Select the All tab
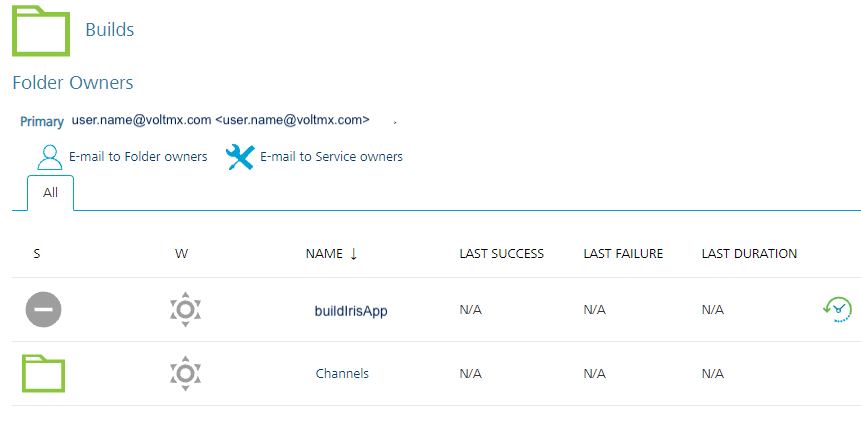Viewport: 861px width, 437px height. (50, 193)
